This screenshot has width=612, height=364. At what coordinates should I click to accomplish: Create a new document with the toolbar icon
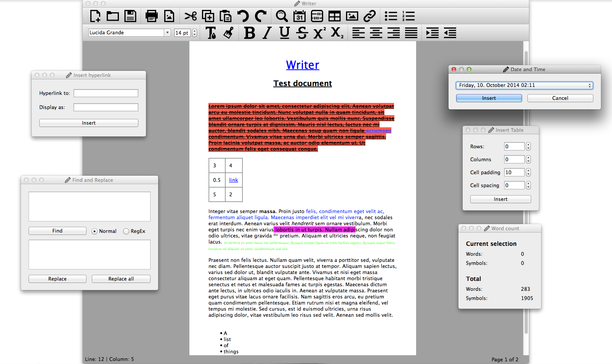coord(95,16)
